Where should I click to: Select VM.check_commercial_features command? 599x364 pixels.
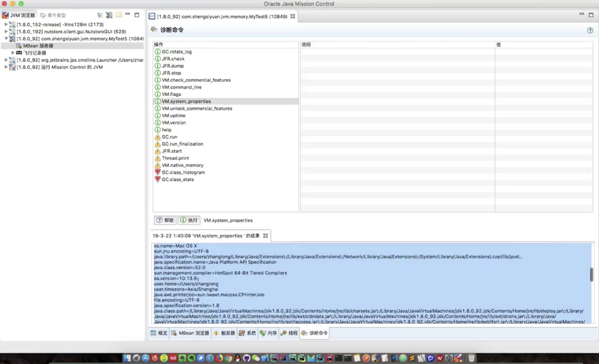(x=226, y=80)
